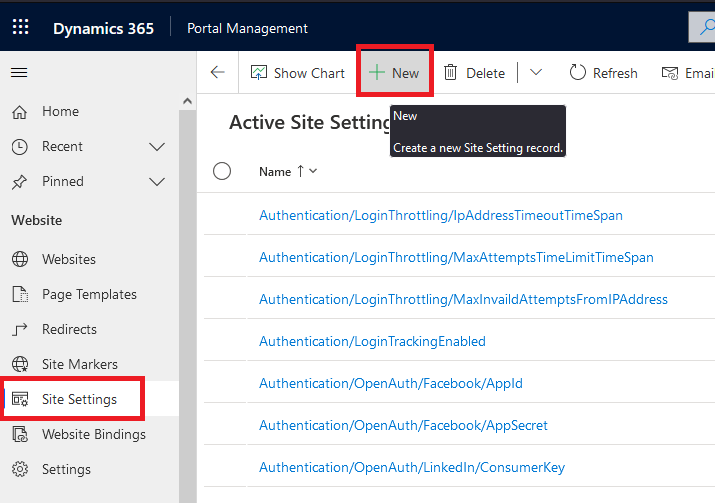This screenshot has height=503, width=715.
Task: Collapse the hamburger site map menu
Action: tap(19, 73)
